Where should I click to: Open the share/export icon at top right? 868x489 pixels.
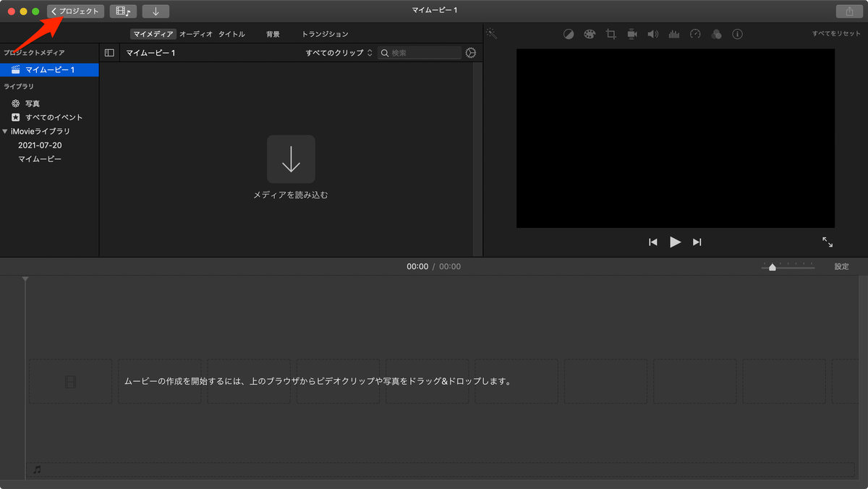tap(848, 12)
